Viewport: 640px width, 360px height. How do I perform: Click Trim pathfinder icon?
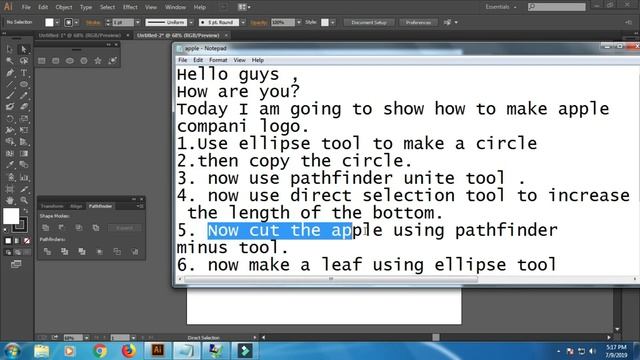64,251
